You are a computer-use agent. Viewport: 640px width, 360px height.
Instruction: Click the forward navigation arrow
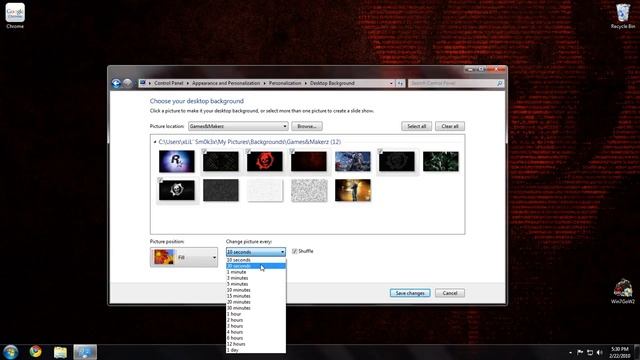point(128,83)
